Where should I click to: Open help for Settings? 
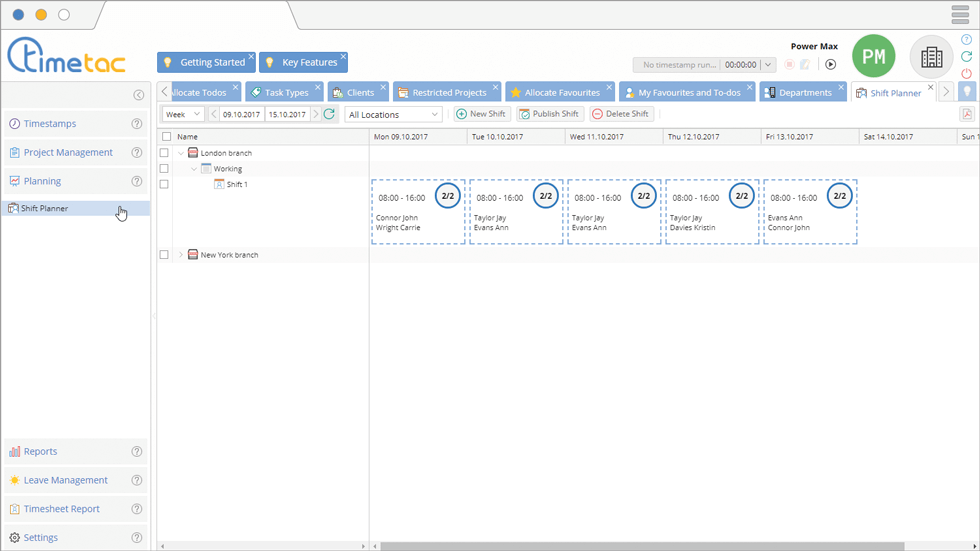pos(137,538)
